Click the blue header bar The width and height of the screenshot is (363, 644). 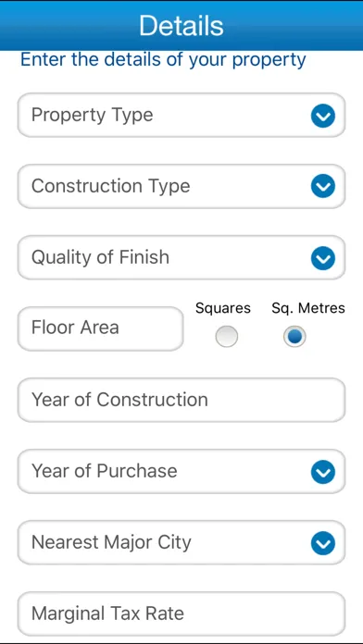(181, 26)
